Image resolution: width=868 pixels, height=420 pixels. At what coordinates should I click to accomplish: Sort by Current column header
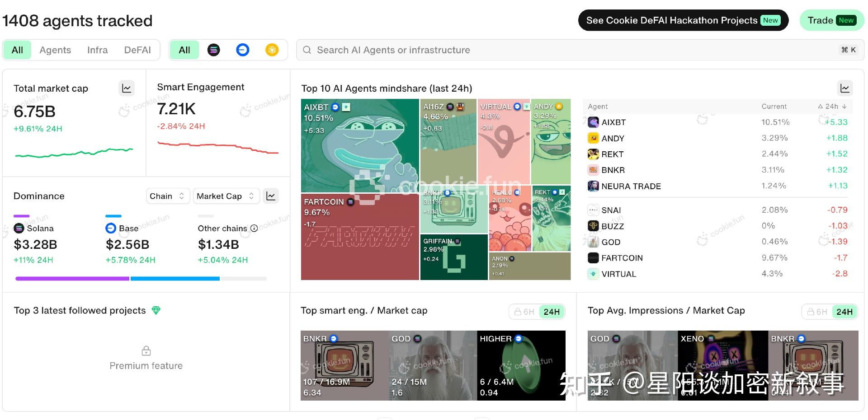pos(774,107)
